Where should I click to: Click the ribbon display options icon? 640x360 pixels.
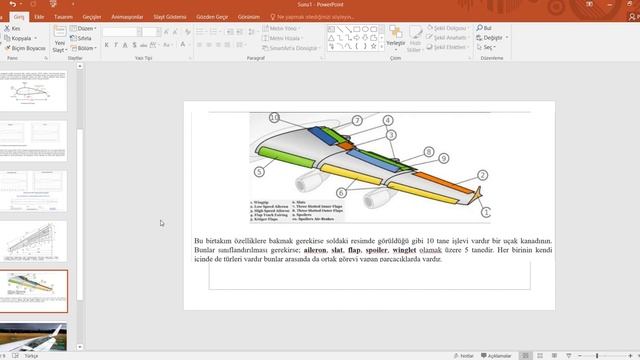589,4
